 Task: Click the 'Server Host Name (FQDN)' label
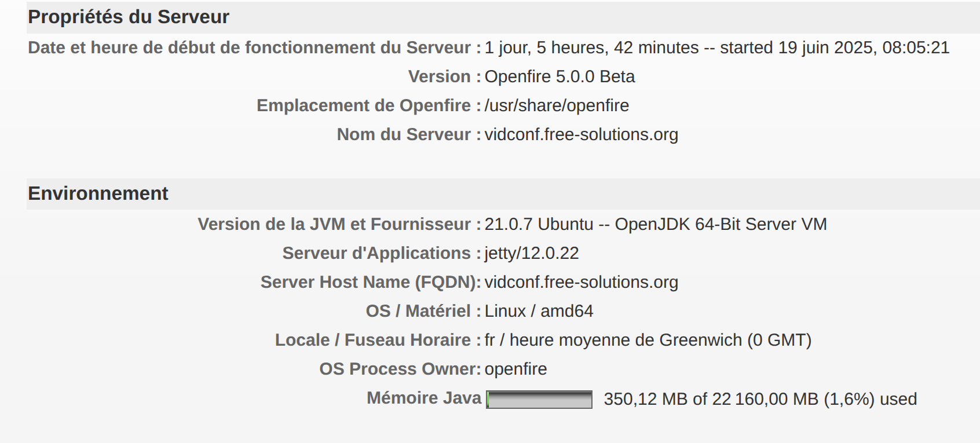pos(368,282)
